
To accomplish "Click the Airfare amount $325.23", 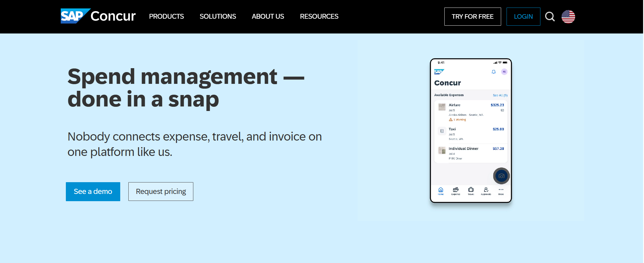I will [497, 105].
